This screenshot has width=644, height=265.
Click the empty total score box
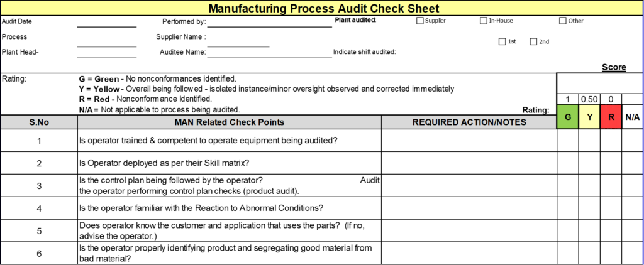599,84
